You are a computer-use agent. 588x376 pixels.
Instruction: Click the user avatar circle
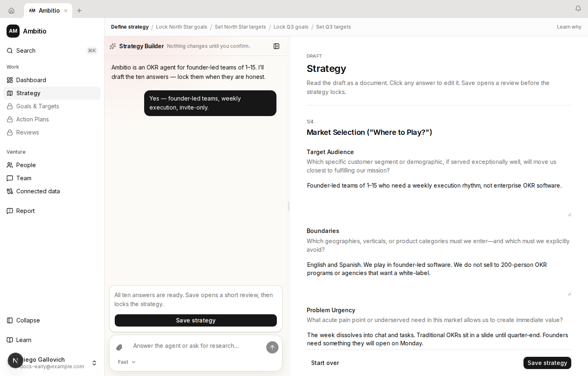tap(16, 360)
